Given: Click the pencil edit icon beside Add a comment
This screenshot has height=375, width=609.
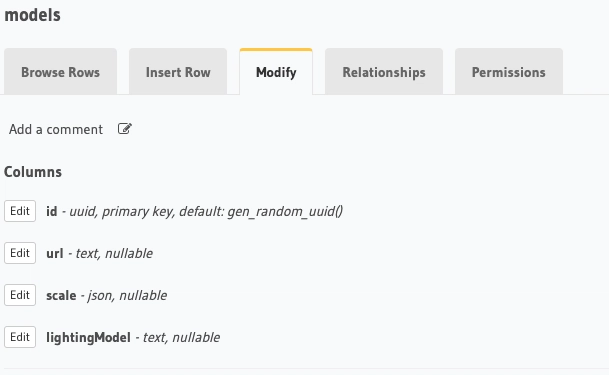Looking at the screenshot, I should [125, 129].
